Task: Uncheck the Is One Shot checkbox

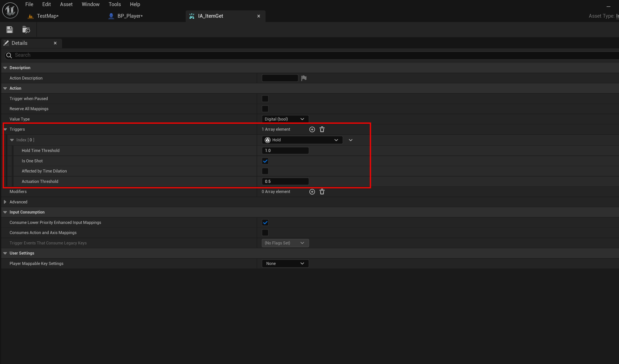Action: [x=265, y=161]
